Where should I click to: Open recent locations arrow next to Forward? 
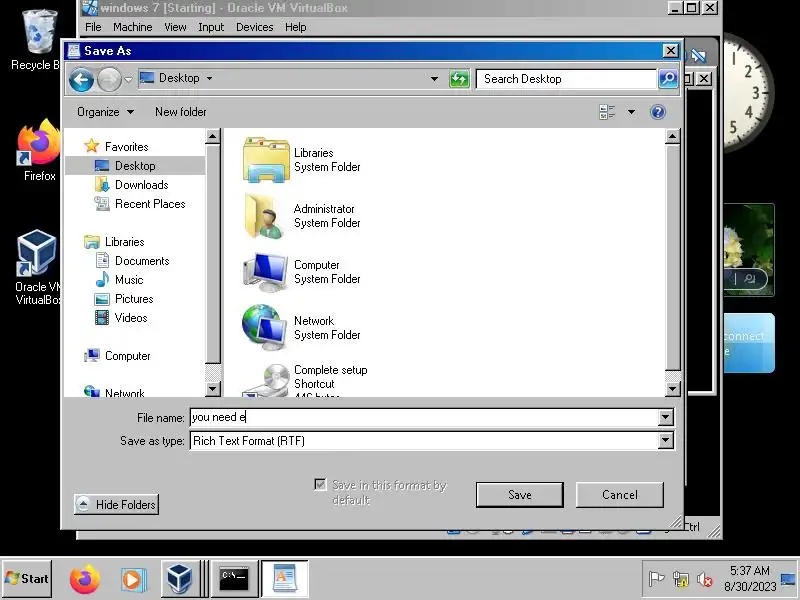click(x=128, y=80)
